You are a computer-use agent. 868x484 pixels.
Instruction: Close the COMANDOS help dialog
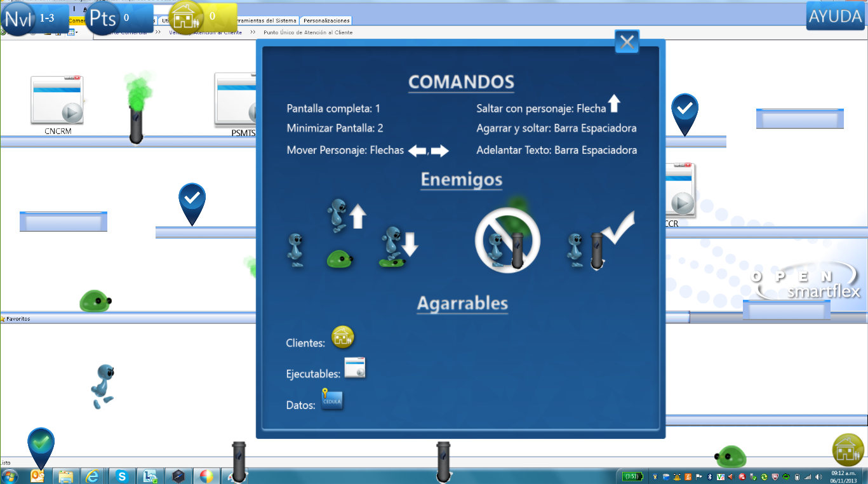627,43
